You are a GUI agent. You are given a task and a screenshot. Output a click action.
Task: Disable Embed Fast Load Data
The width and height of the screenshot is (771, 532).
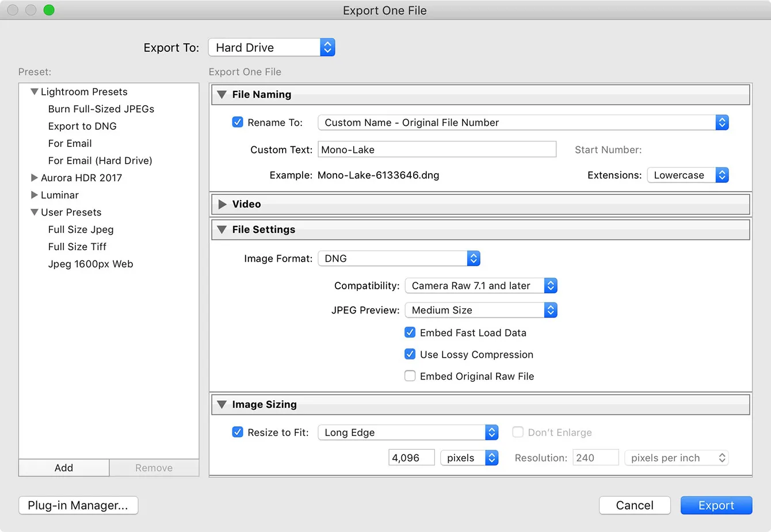(x=410, y=332)
